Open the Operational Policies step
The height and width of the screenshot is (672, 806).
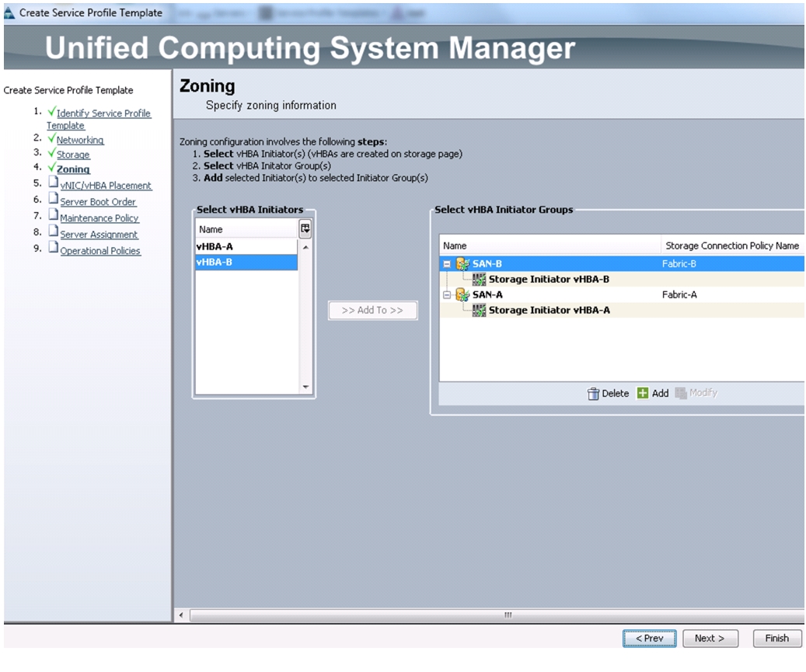100,251
